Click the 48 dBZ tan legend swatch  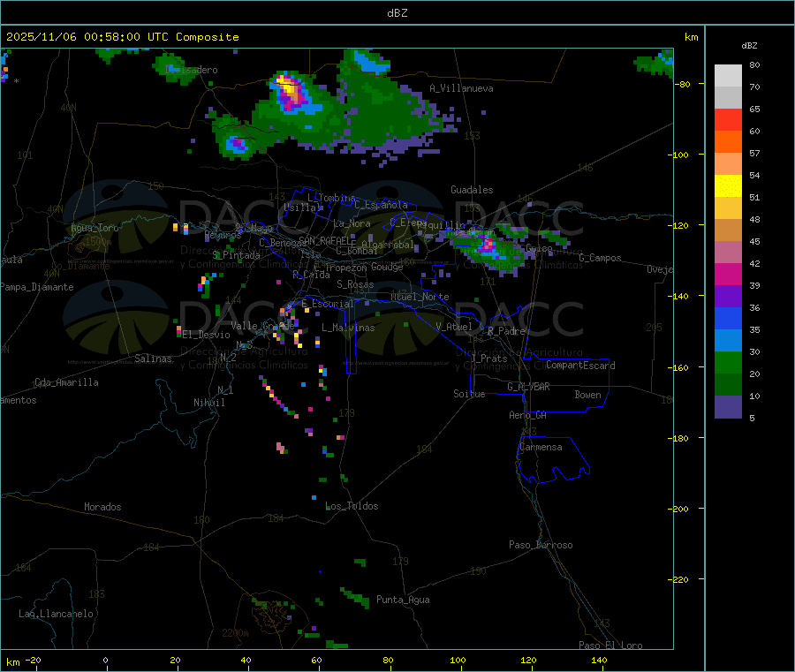click(x=728, y=230)
